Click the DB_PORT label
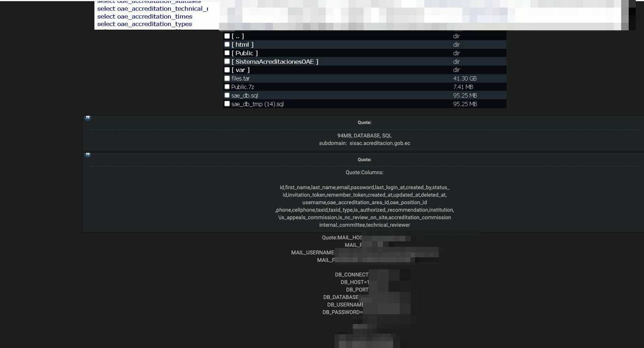Image resolution: width=644 pixels, height=348 pixels. point(357,290)
